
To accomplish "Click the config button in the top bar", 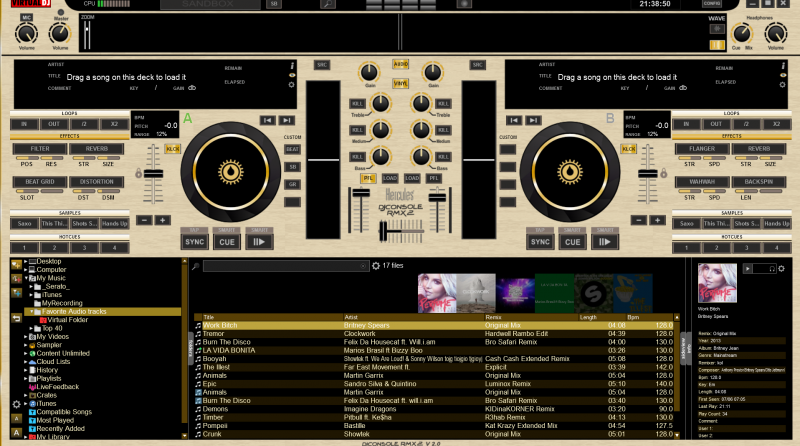I will (711, 4).
